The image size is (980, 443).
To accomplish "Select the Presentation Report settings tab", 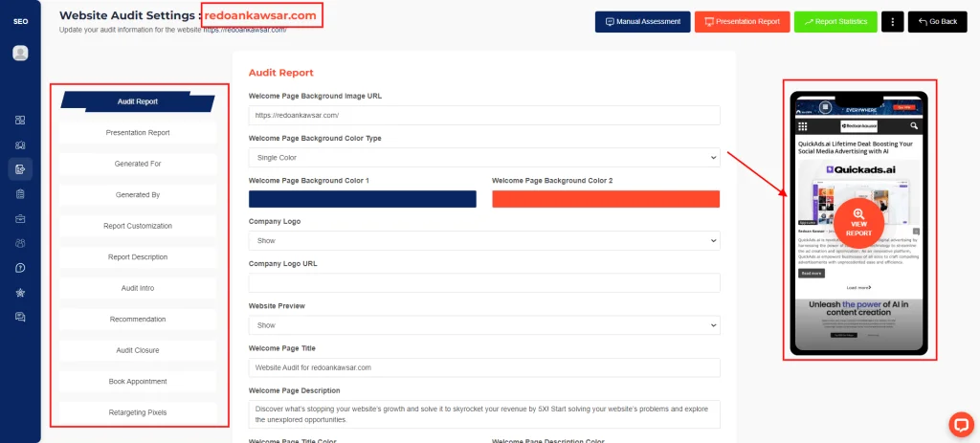I will pyautogui.click(x=138, y=133).
